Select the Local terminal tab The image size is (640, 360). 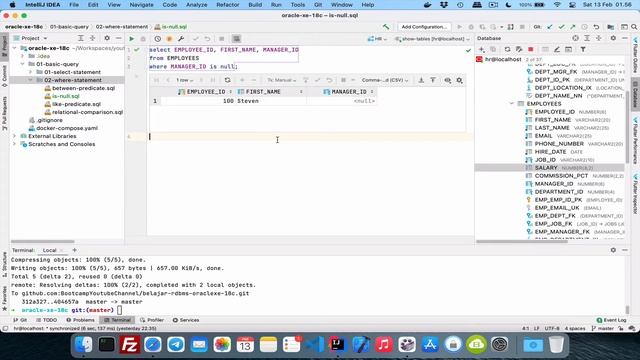pyautogui.click(x=49, y=250)
